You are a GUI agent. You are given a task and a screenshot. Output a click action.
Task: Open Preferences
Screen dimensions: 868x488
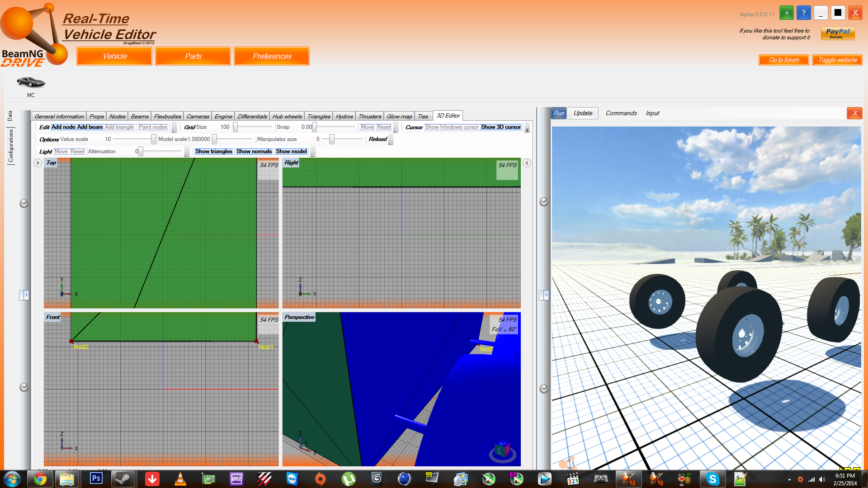tap(272, 56)
